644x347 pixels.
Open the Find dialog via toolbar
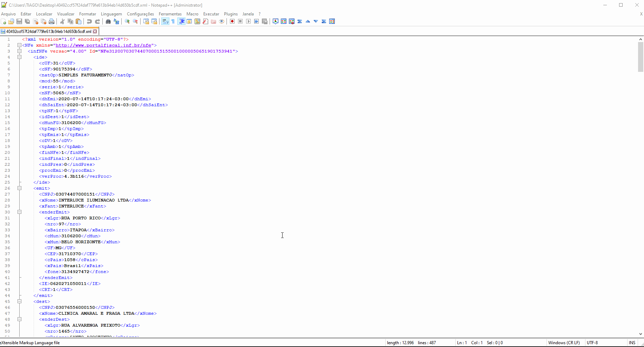click(x=108, y=21)
